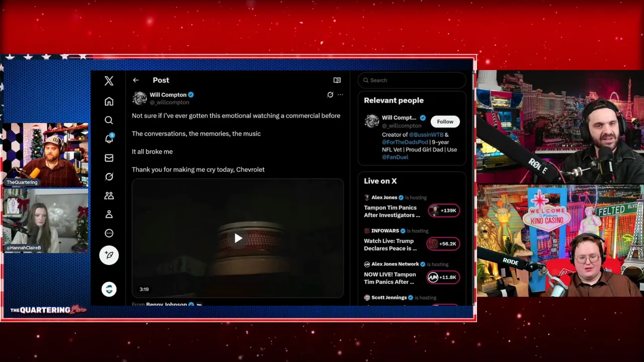Open Grok icon in sidebar
The width and height of the screenshot is (644, 362).
tap(109, 176)
